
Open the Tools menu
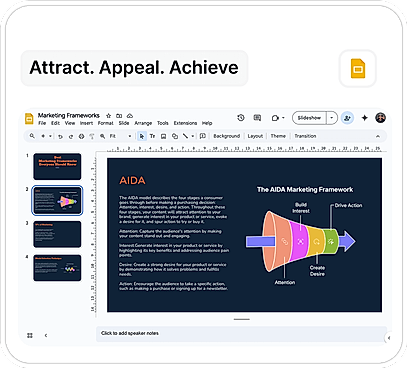pyautogui.click(x=163, y=123)
